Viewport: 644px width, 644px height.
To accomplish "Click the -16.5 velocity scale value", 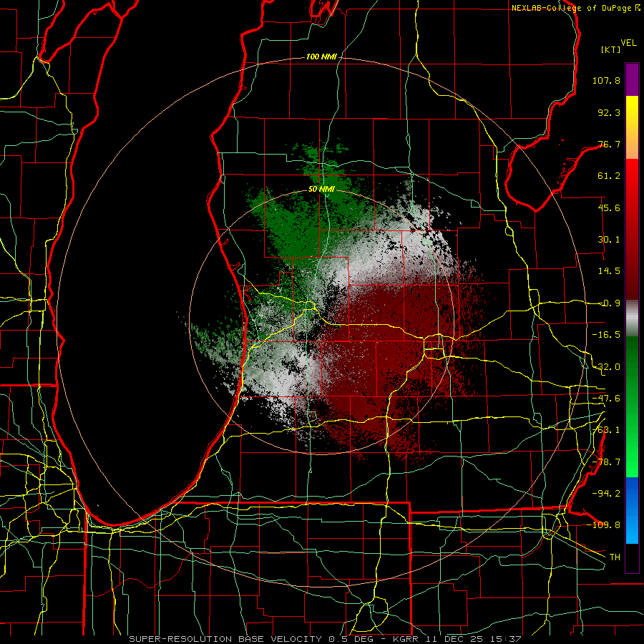I will [x=606, y=335].
